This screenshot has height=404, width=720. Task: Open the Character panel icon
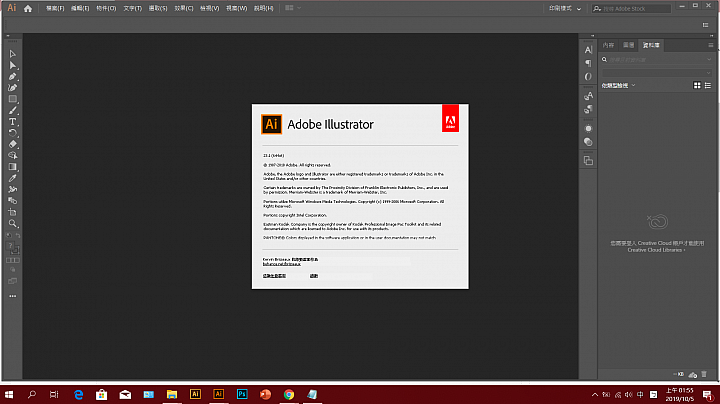588,50
